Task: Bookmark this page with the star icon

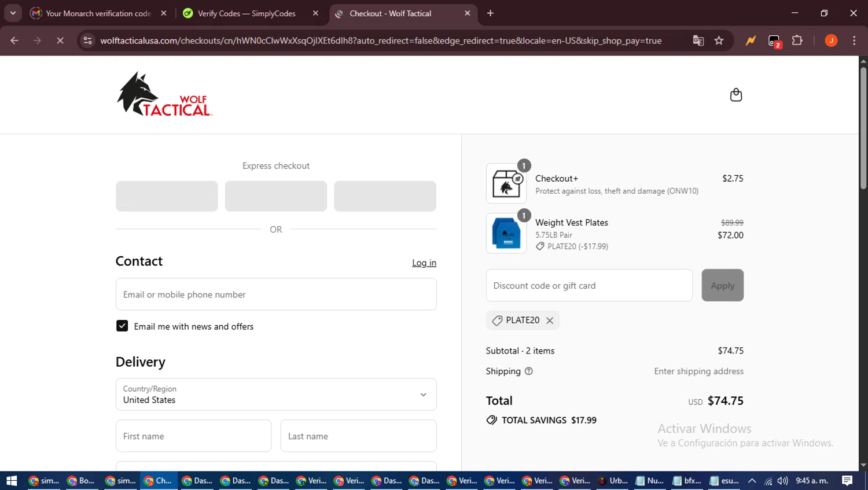Action: [x=719, y=40]
